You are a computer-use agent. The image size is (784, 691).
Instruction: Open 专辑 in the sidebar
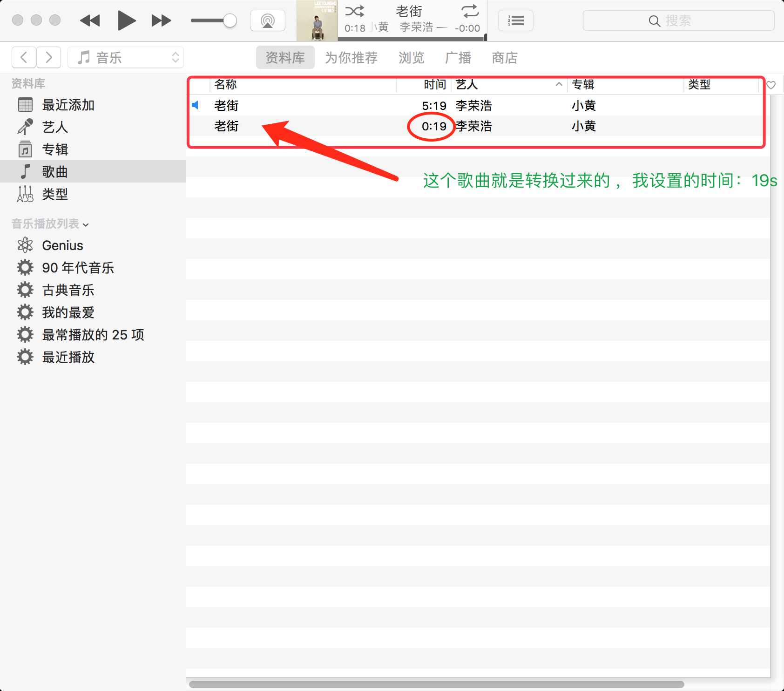coord(93,149)
